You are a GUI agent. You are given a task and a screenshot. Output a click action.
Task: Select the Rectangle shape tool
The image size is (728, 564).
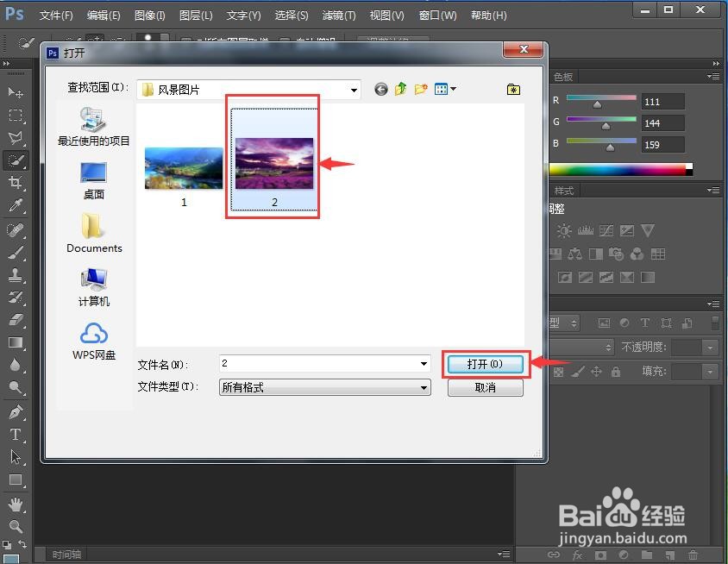tap(16, 479)
